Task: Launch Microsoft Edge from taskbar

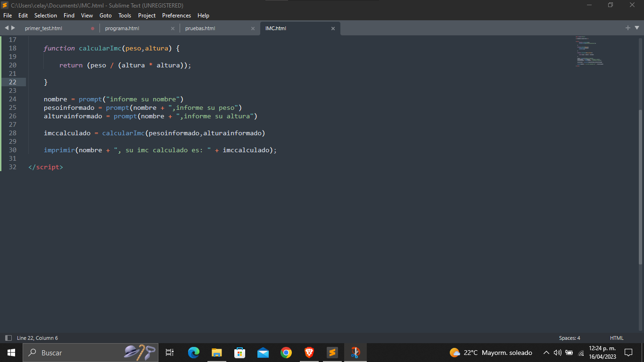Action: [x=193, y=353]
